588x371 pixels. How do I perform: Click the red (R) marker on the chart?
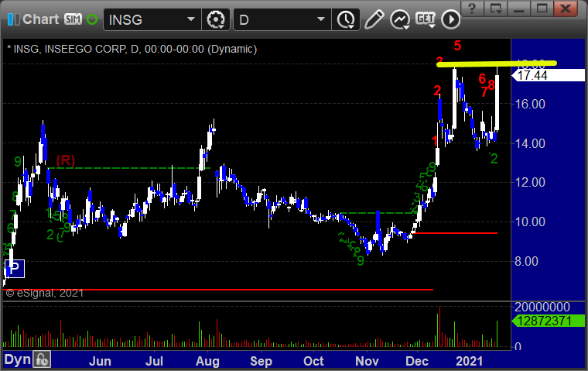(x=66, y=160)
